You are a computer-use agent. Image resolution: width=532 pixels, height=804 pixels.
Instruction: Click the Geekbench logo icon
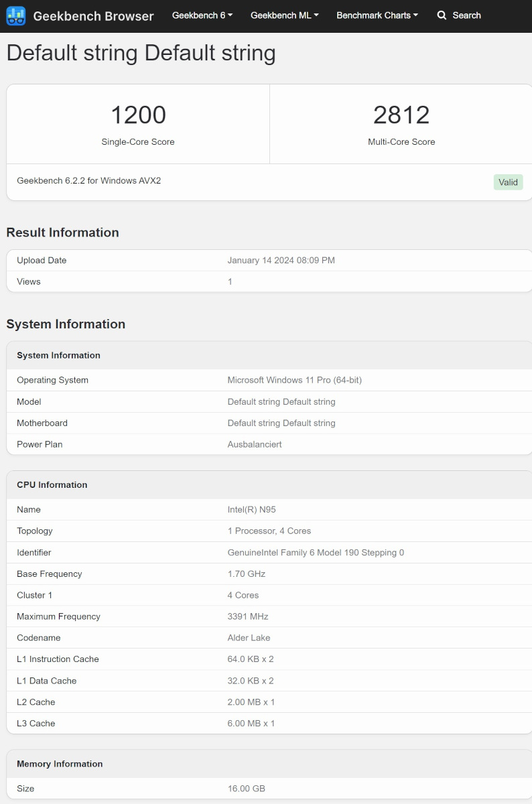coord(16,15)
